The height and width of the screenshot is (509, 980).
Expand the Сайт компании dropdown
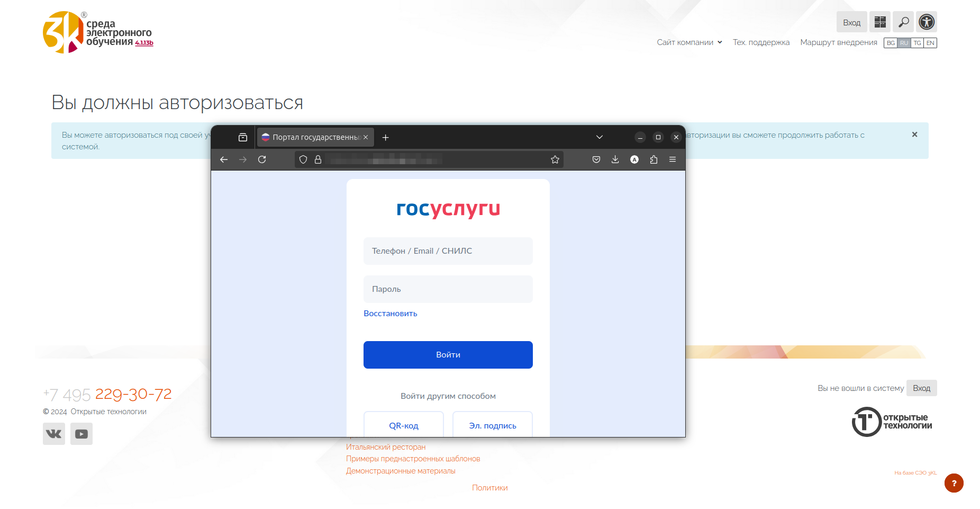[x=689, y=42]
